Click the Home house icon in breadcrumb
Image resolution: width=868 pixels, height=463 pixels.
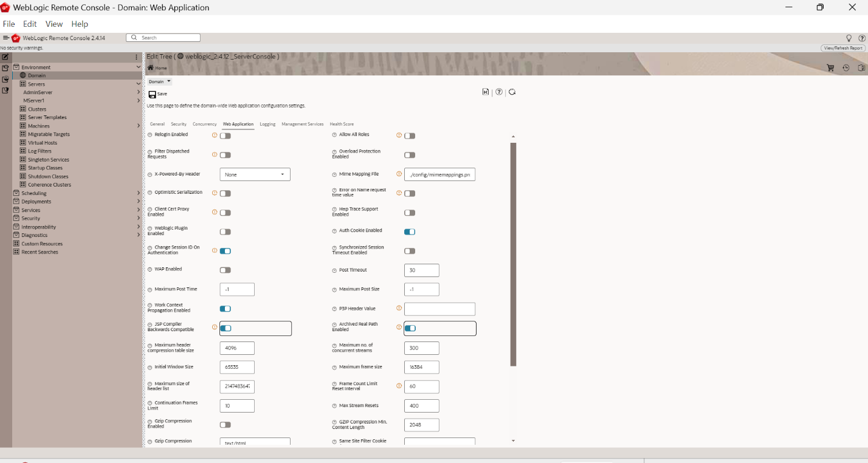[x=150, y=67]
